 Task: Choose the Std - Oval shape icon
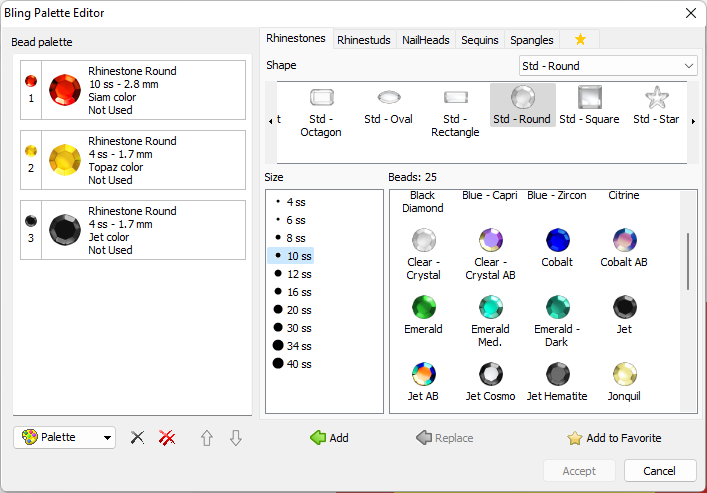coord(388,98)
